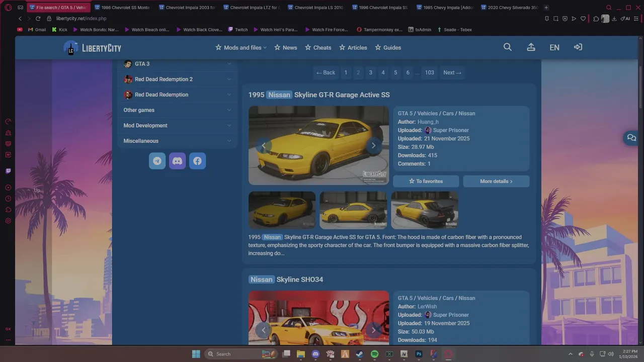
Task: Open the Guides menu item
Action: 388,48
